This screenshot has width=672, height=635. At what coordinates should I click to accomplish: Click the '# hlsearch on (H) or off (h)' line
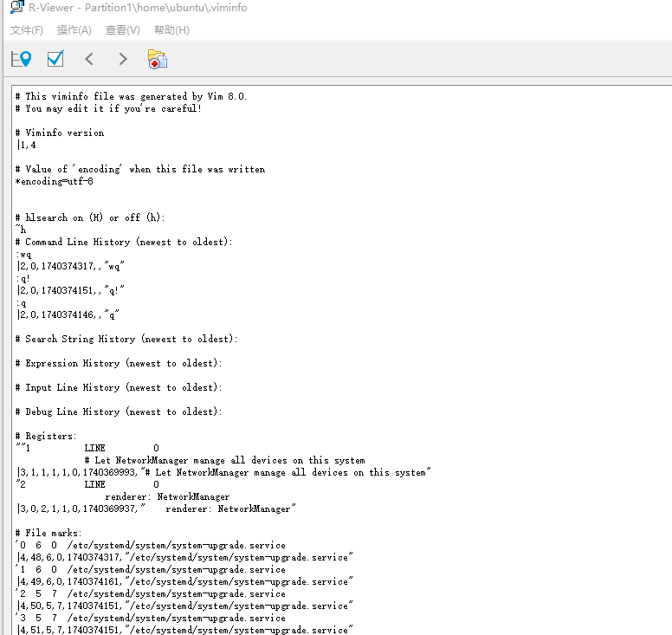90,217
